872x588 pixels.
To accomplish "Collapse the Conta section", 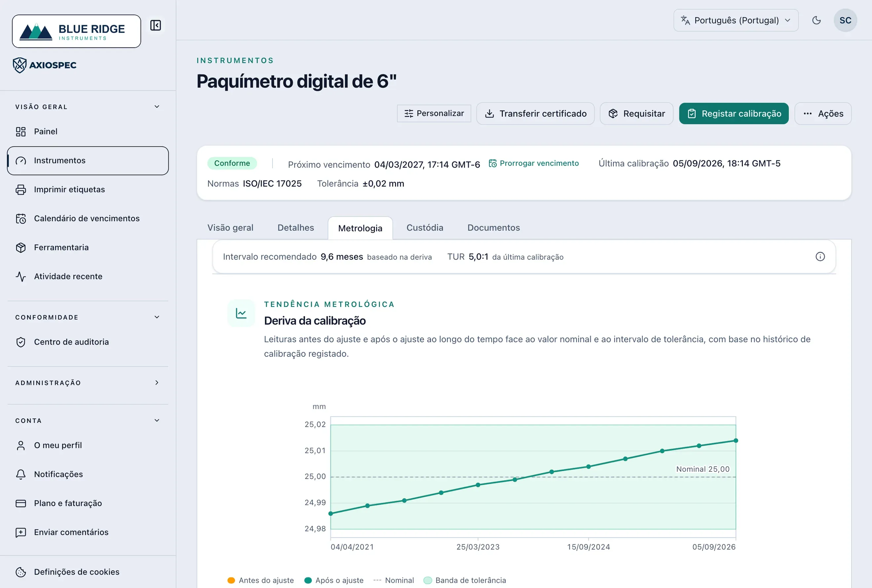I will (88, 421).
